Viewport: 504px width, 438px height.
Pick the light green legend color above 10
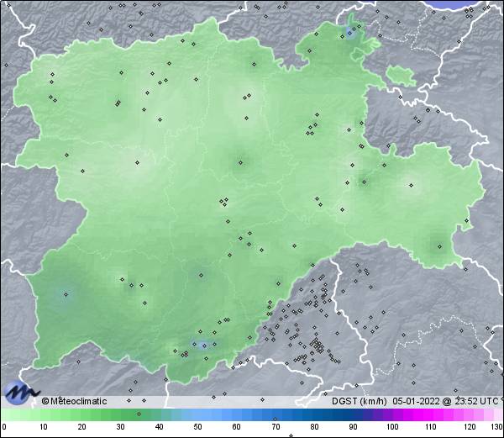[x=44, y=414]
